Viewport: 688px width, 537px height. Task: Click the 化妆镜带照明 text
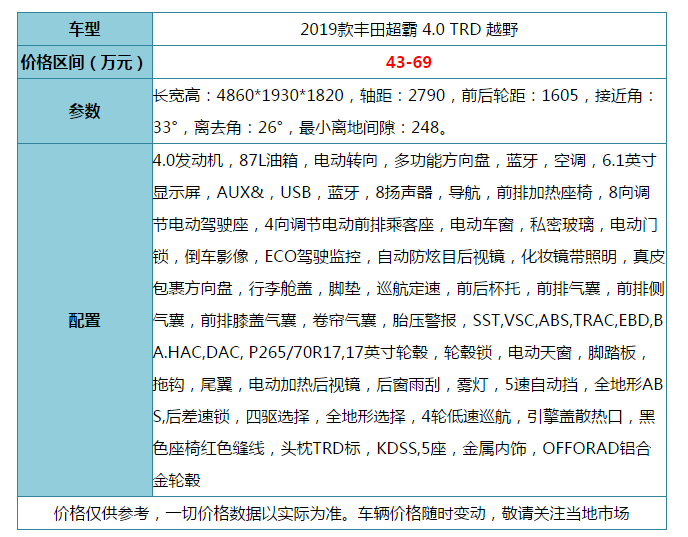click(569, 257)
